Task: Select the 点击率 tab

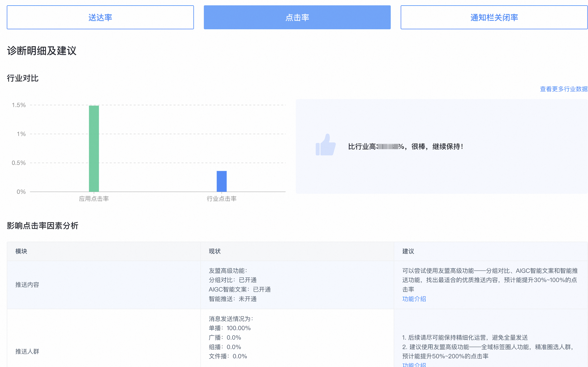Action: coord(297,17)
